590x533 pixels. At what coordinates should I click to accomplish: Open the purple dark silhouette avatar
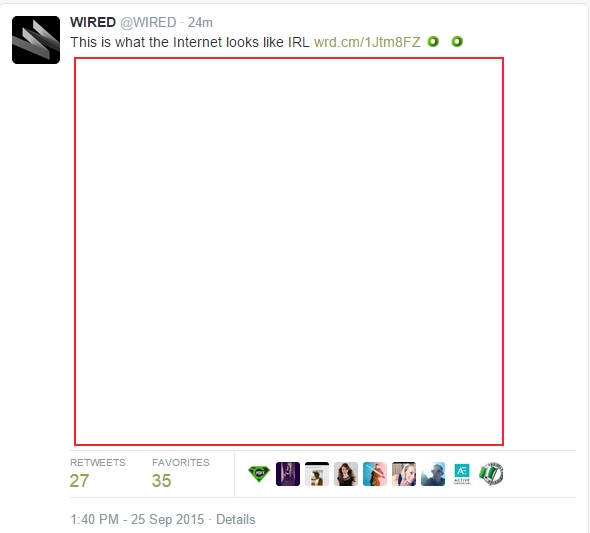(288, 474)
